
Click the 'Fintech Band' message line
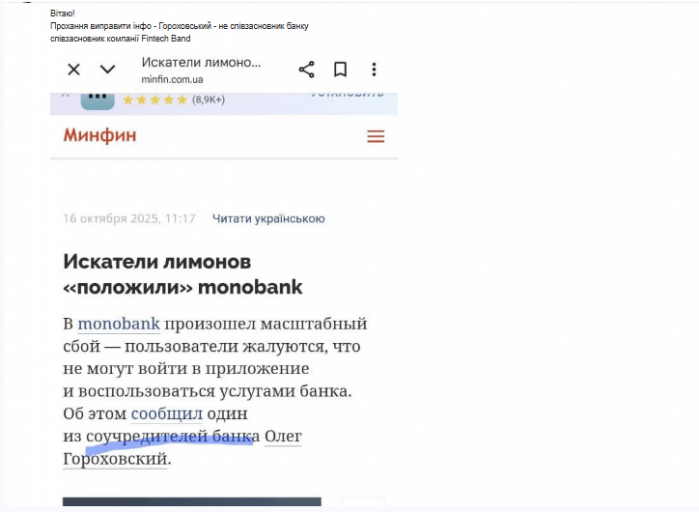[x=120, y=39]
